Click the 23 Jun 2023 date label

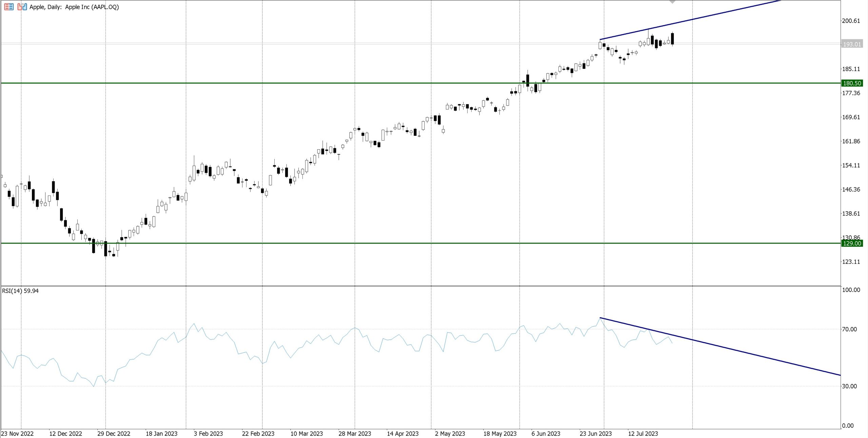pos(595,434)
